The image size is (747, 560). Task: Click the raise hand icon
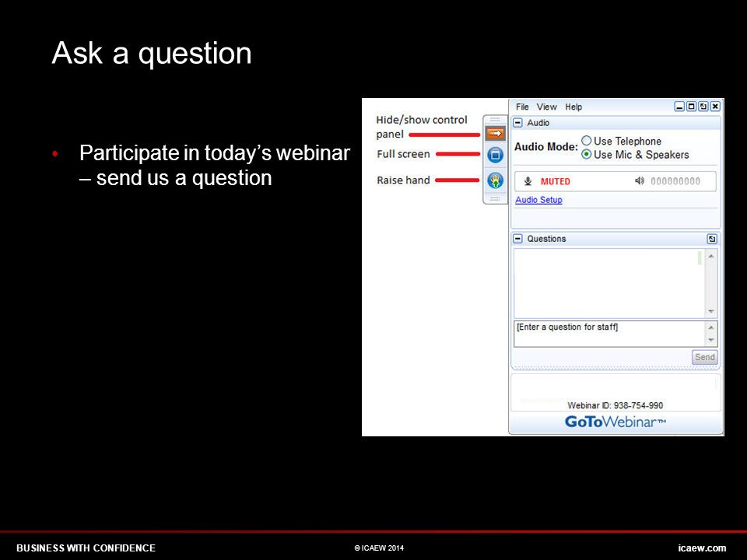click(495, 180)
